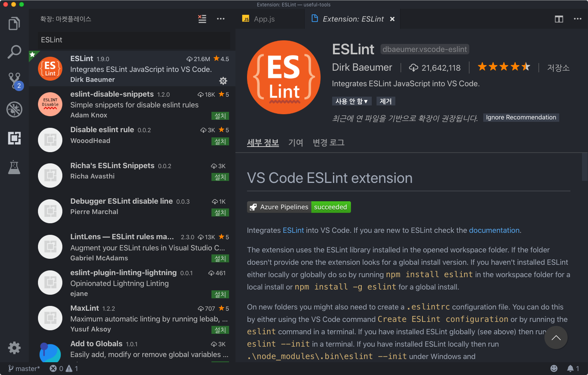Select the MaxLint 1.2.2 list item

point(132,318)
